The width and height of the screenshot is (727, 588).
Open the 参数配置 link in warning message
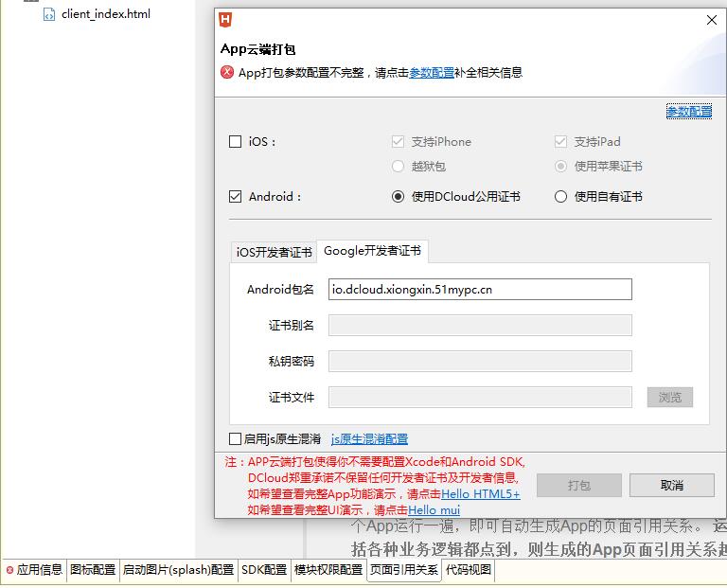(432, 73)
